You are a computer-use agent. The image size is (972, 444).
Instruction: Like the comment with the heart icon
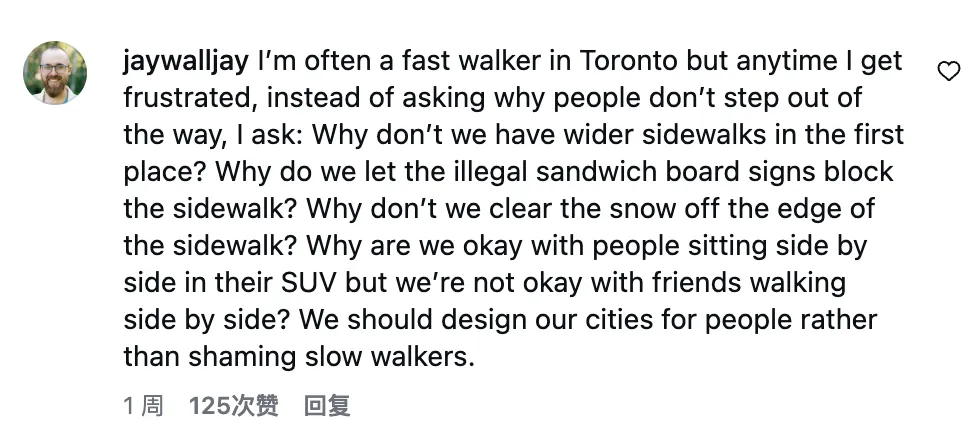point(947,70)
